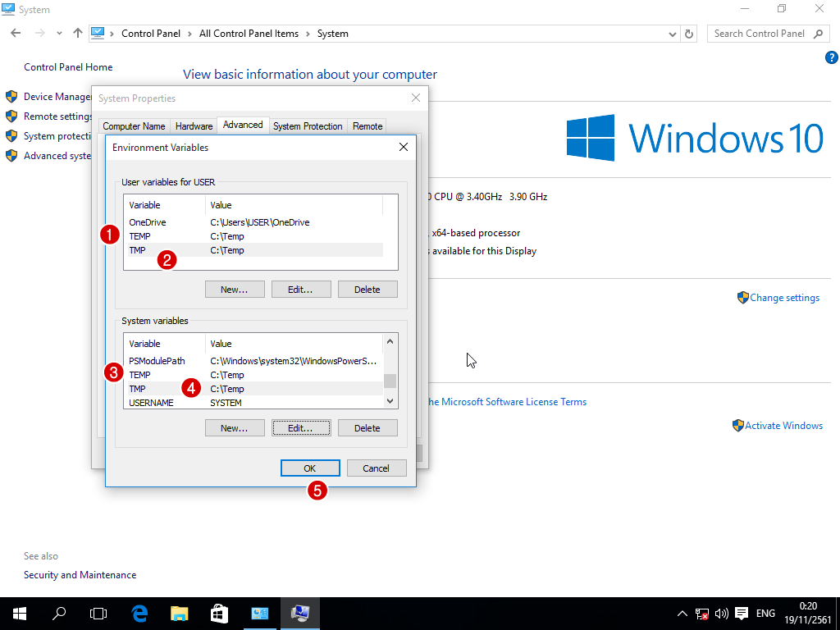
Task: Click Variable column header in User variables
Action: coord(164,205)
